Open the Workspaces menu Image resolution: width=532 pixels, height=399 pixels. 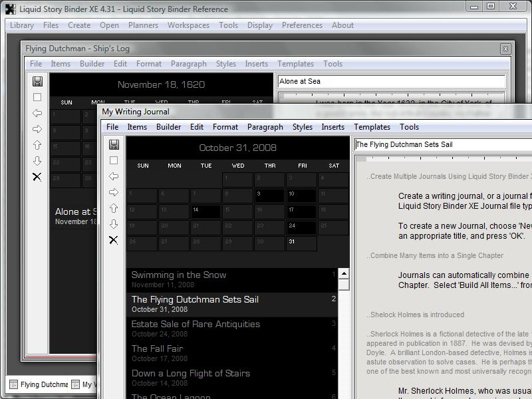point(188,25)
